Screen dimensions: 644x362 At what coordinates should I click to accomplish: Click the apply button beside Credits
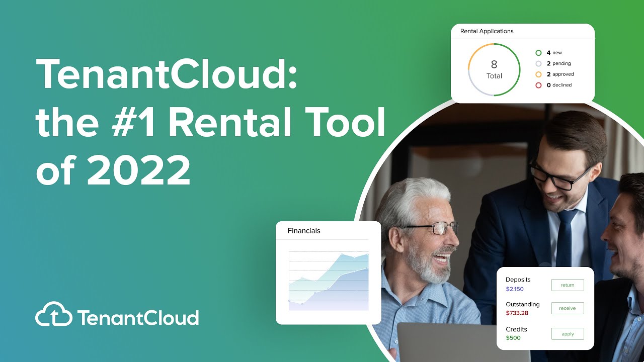click(568, 334)
